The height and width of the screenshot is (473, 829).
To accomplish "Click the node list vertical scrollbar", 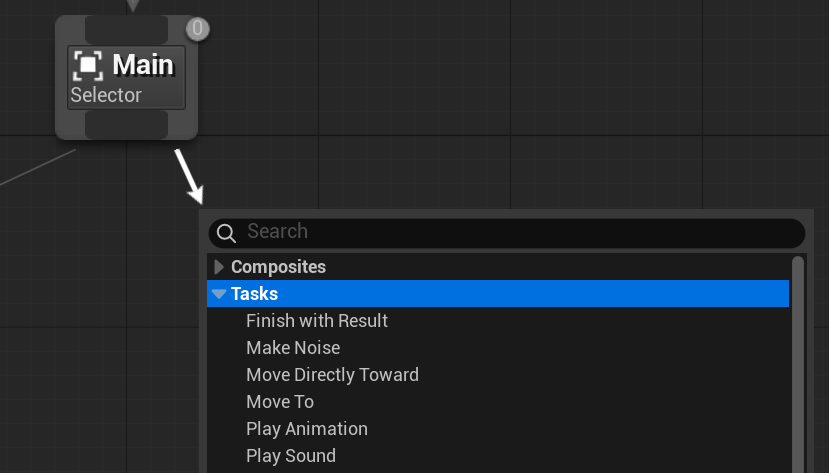I will [x=798, y=365].
